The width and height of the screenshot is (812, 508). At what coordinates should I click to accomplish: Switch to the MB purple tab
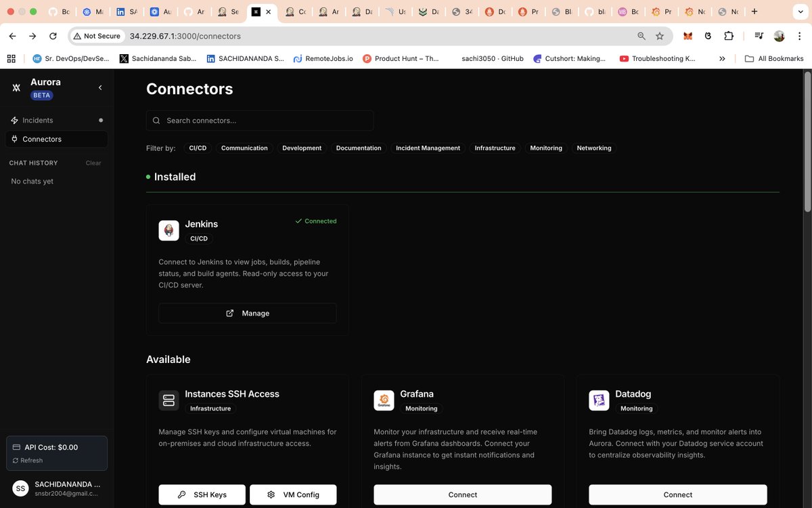[627, 12]
